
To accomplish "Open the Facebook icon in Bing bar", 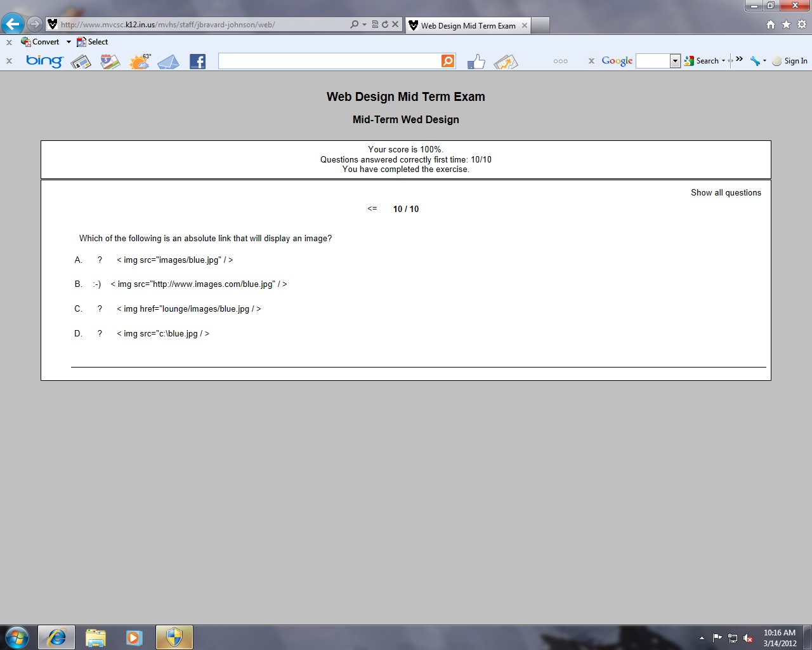I will click(x=197, y=62).
